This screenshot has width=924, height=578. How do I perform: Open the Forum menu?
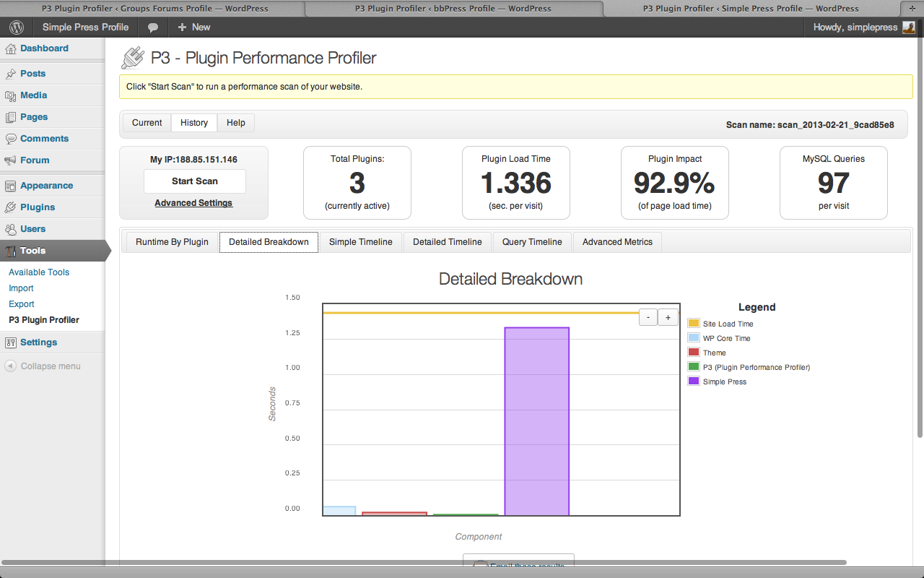click(x=35, y=160)
